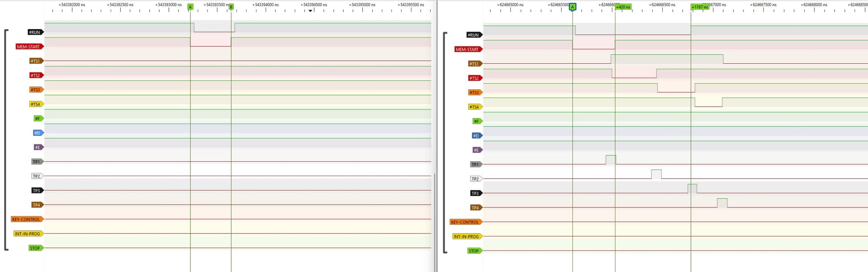Click the +543394000 ns ruler label

tap(266, 5)
